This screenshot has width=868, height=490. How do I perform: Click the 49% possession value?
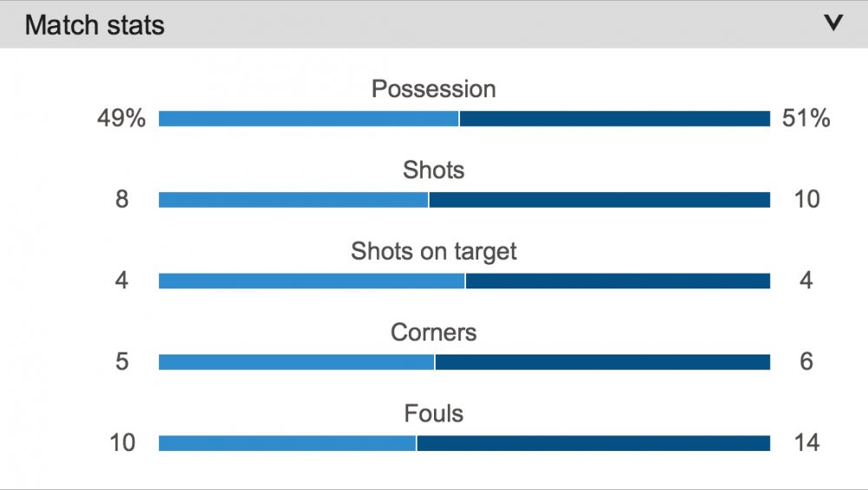(122, 119)
